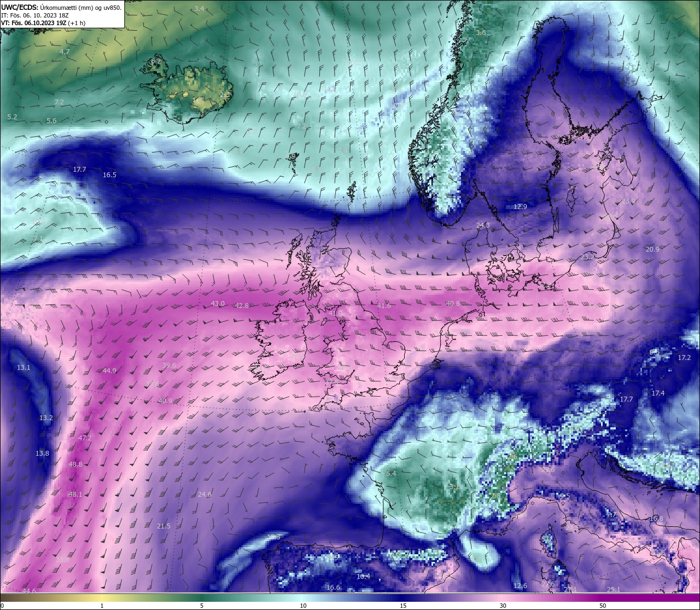Screen dimensions: 700x610
Task: Click the value 3.4 at the top of the map
Action: click(199, 9)
